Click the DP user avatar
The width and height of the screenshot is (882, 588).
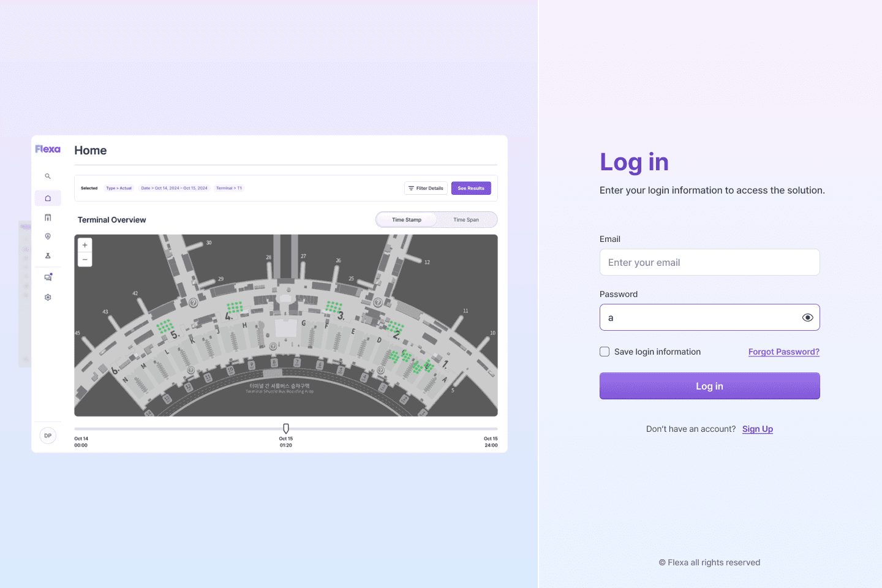click(x=48, y=436)
